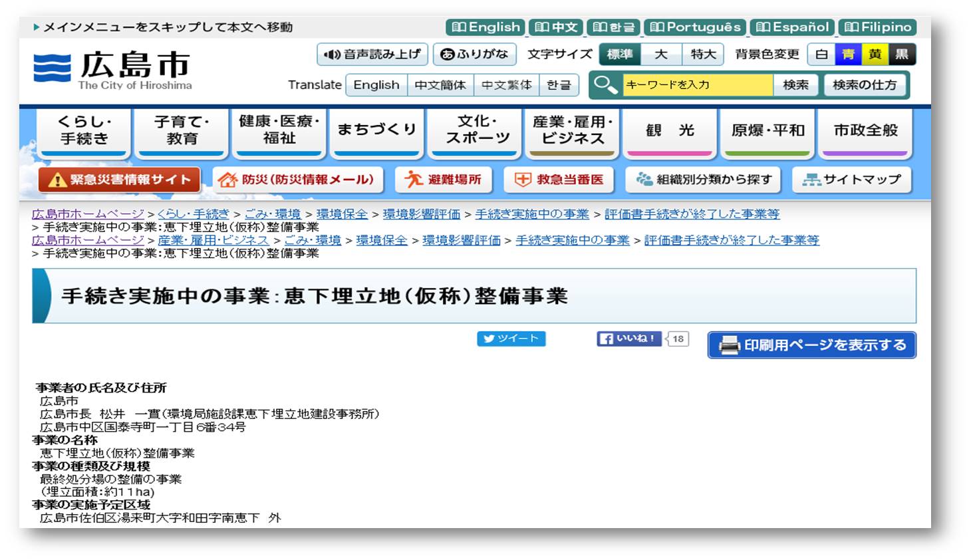Change background color to yellow

click(875, 55)
